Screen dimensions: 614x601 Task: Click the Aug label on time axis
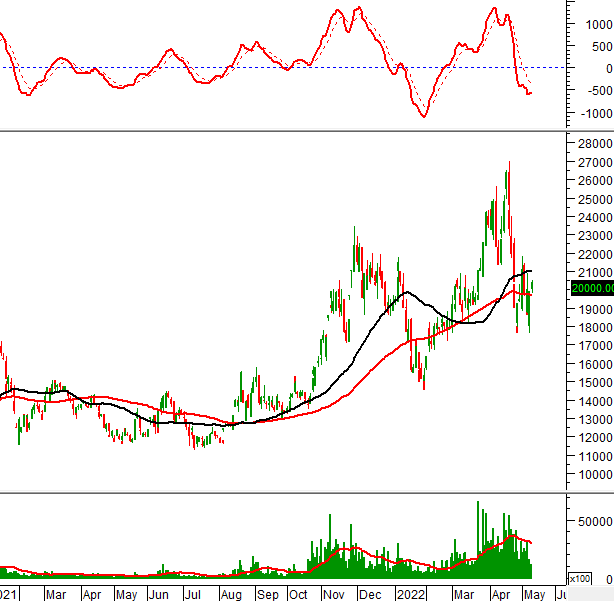pyautogui.click(x=231, y=594)
